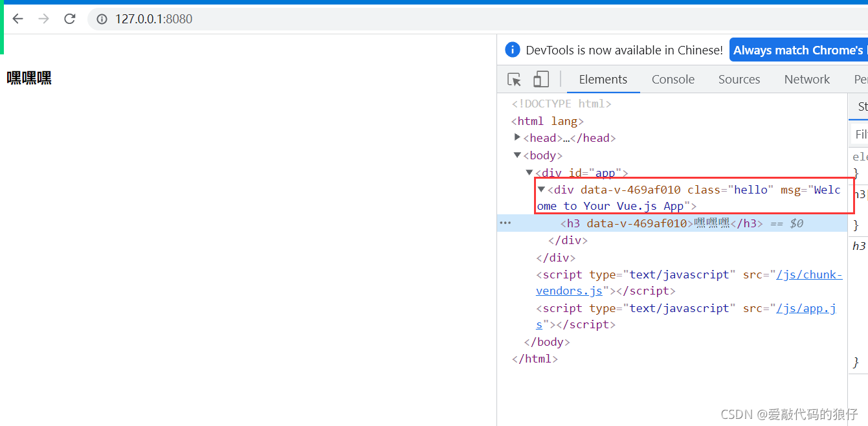Select the Elements tab
This screenshot has height=426, width=868.
[x=603, y=80]
